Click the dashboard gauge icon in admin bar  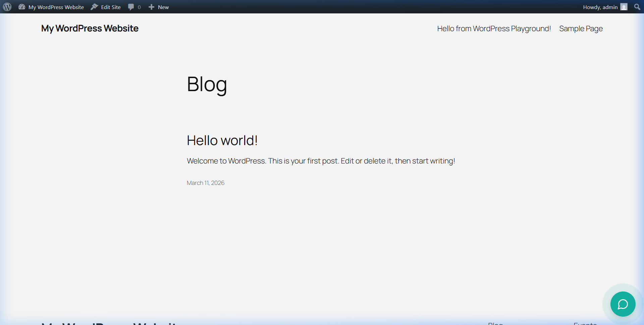click(22, 7)
